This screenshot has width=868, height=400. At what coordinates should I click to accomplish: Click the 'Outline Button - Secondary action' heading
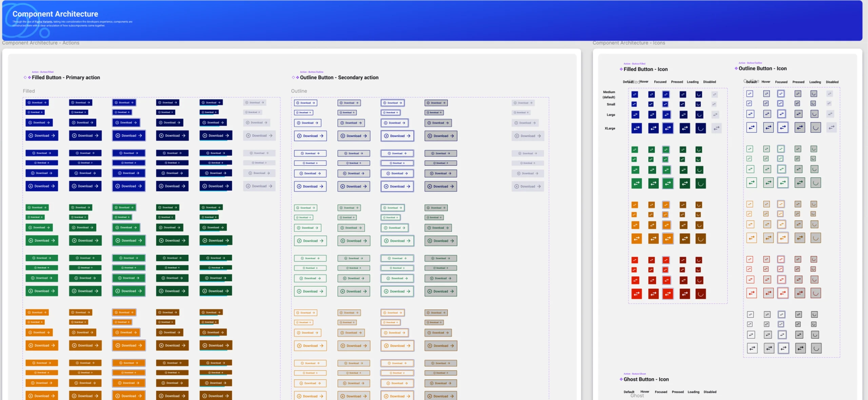[339, 77]
